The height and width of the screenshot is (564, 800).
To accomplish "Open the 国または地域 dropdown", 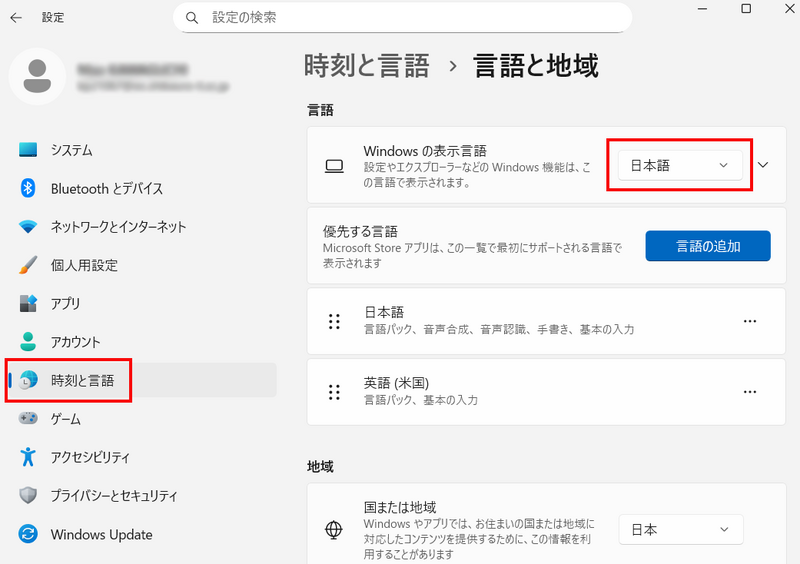I will pyautogui.click(x=681, y=529).
